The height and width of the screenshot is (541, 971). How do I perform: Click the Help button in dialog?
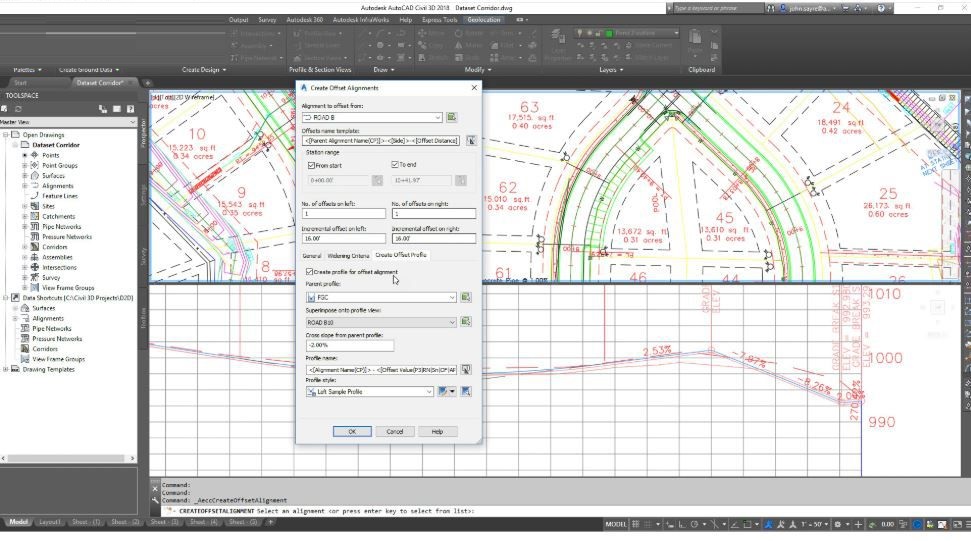pos(437,431)
